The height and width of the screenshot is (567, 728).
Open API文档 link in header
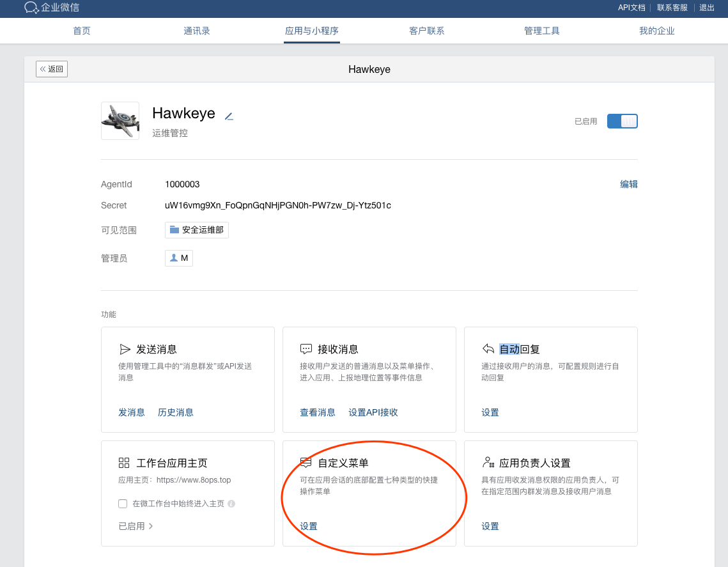631,8
